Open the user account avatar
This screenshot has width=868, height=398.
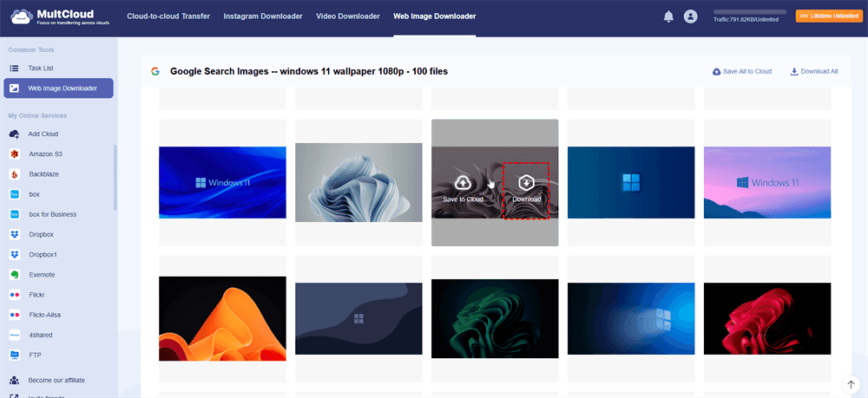point(690,16)
